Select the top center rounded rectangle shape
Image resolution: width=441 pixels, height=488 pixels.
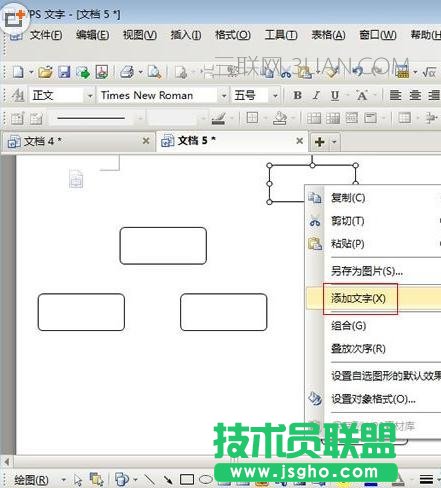[163, 246]
